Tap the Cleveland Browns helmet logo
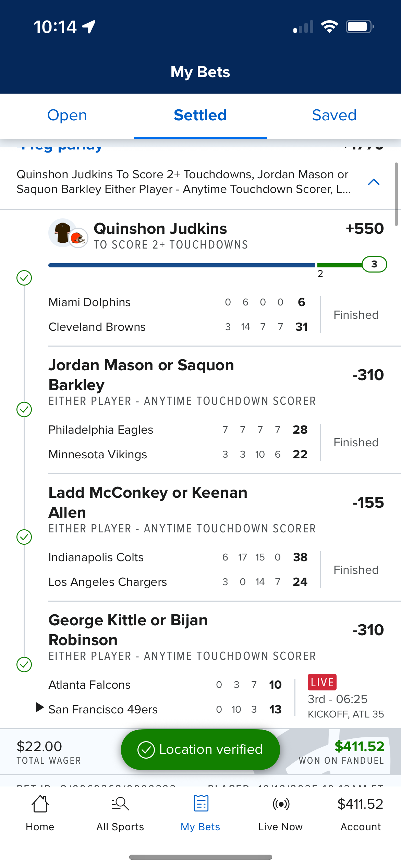Screen dimensions: 401x868 [x=78, y=238]
